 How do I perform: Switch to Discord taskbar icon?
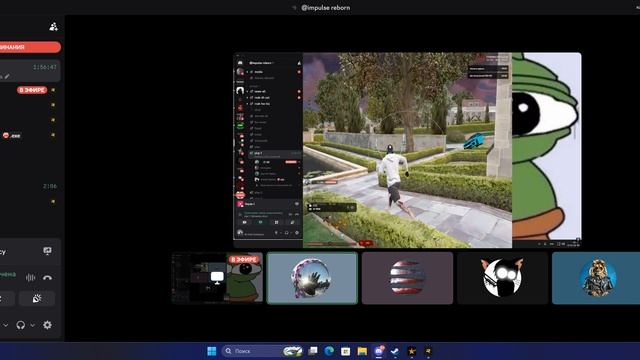tap(379, 351)
